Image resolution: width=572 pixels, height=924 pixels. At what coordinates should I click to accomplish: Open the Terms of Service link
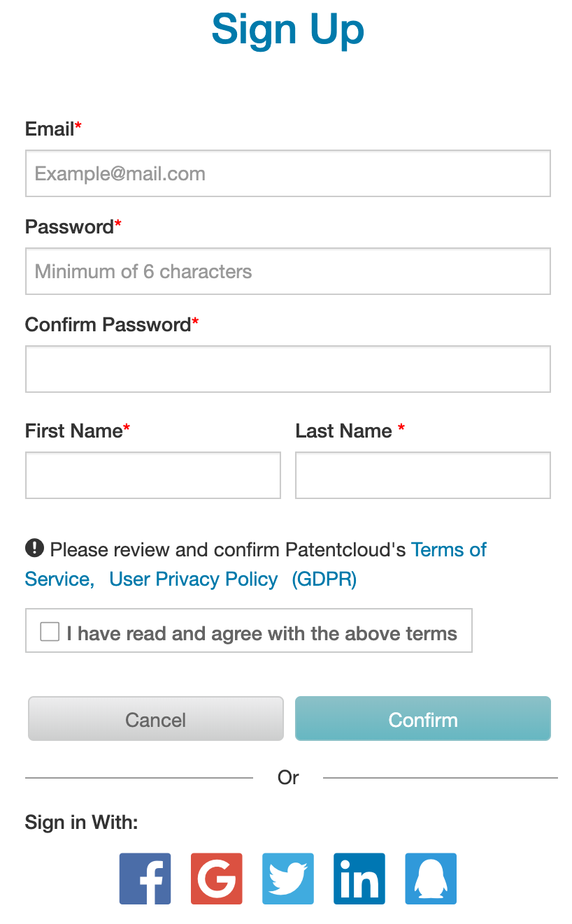click(449, 550)
